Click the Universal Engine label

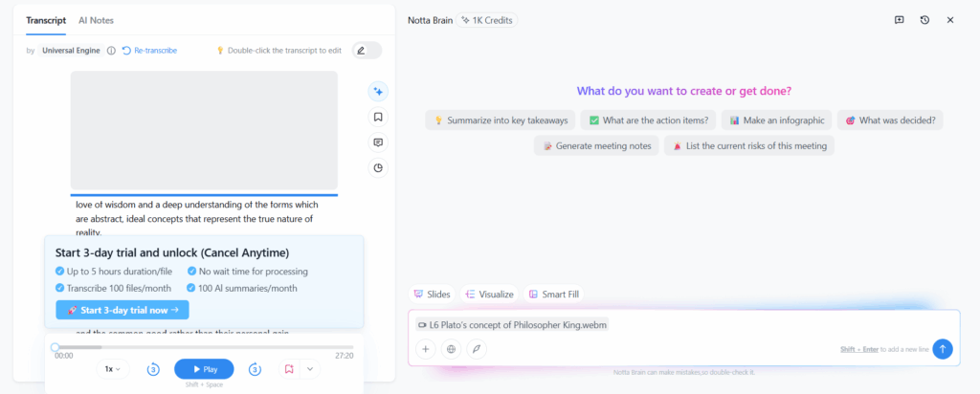pyautogui.click(x=71, y=51)
